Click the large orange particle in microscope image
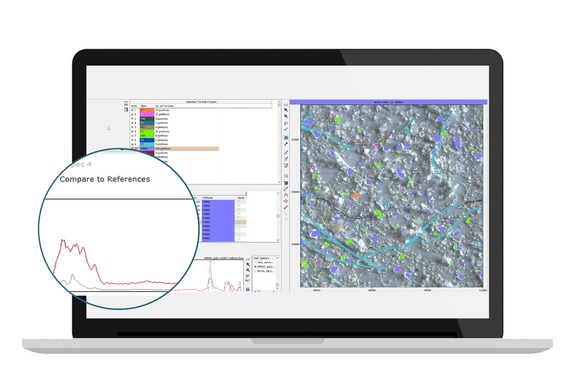The height and width of the screenshot is (384, 575). pyautogui.click(x=356, y=196)
